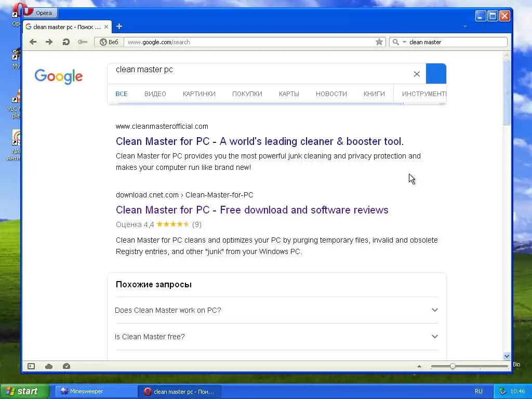Click the blue Google search button
The height and width of the screenshot is (399, 532).
point(436,74)
